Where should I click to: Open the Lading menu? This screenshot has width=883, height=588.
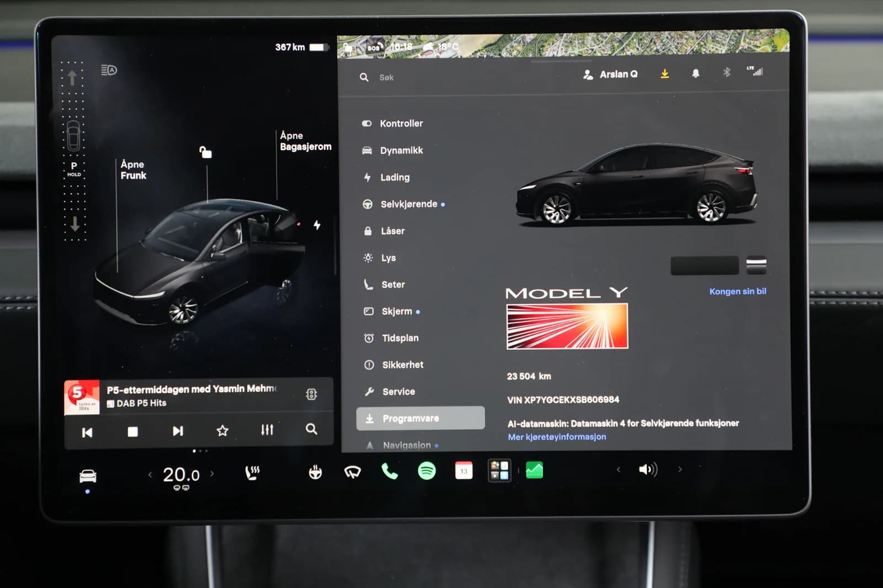(386, 178)
